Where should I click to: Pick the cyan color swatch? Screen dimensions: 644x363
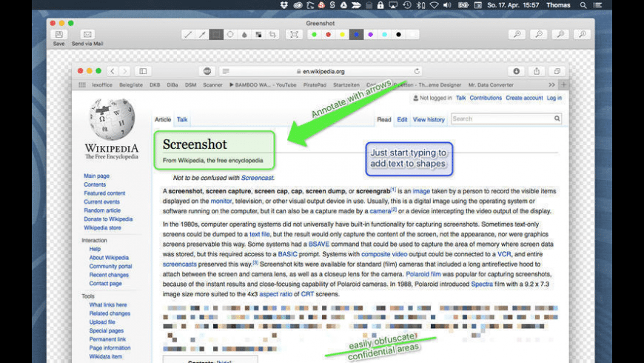(384, 35)
